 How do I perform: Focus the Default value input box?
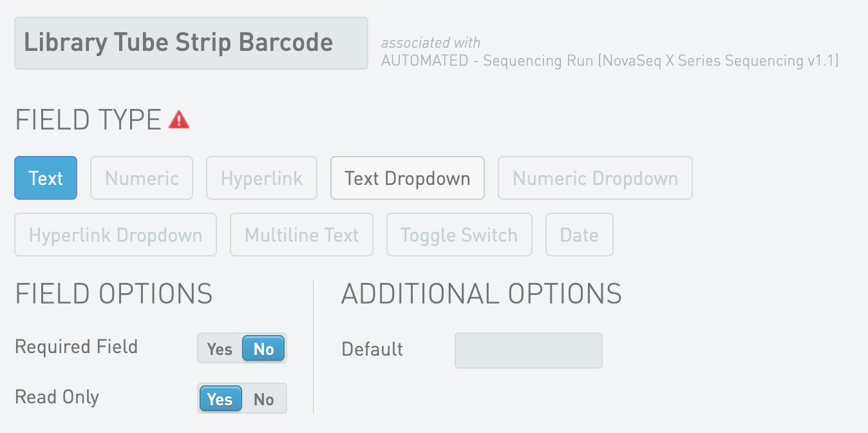click(528, 351)
